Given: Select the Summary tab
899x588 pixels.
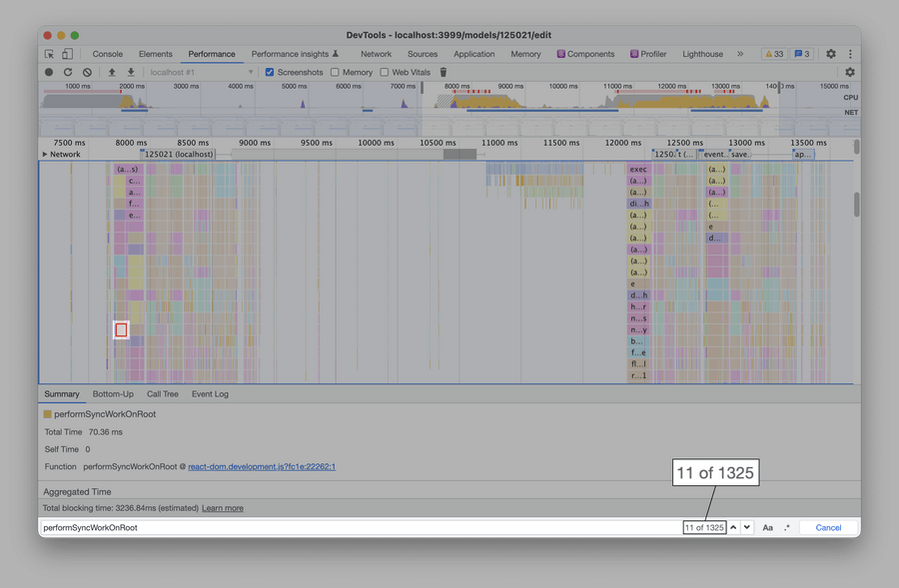Looking at the screenshot, I should click(x=62, y=394).
